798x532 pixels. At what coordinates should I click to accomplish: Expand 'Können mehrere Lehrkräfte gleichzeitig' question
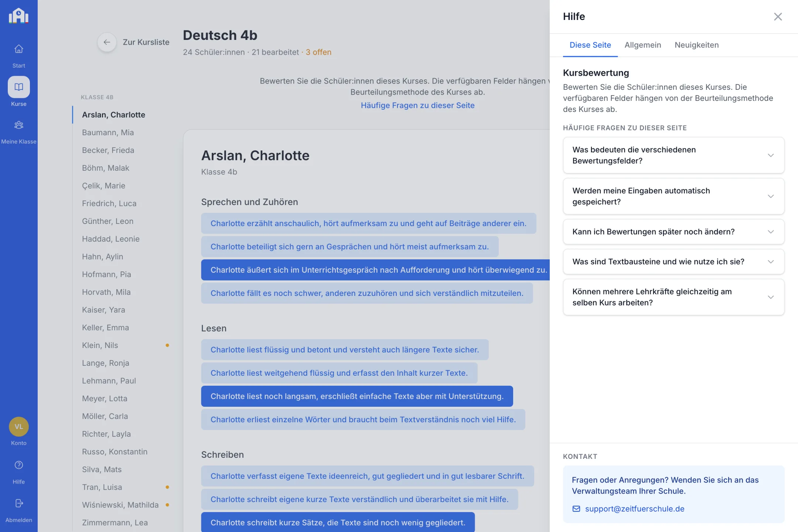point(673,297)
